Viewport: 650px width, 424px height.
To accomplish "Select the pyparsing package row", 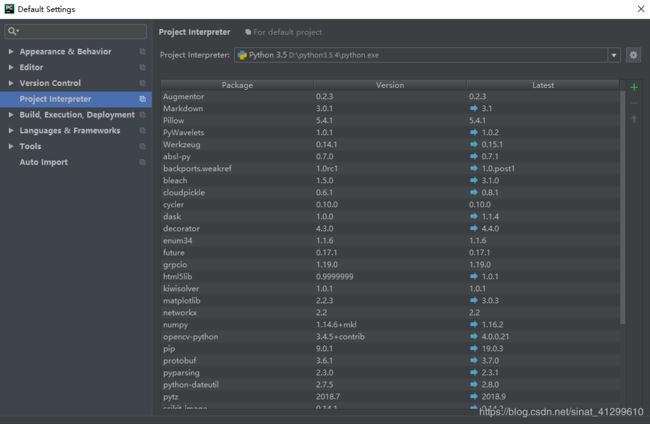I will tap(390, 373).
